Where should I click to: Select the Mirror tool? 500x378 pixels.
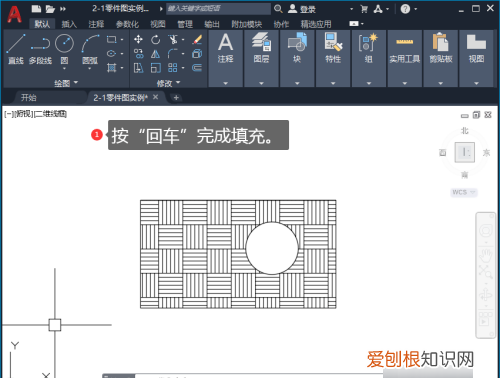coord(155,54)
